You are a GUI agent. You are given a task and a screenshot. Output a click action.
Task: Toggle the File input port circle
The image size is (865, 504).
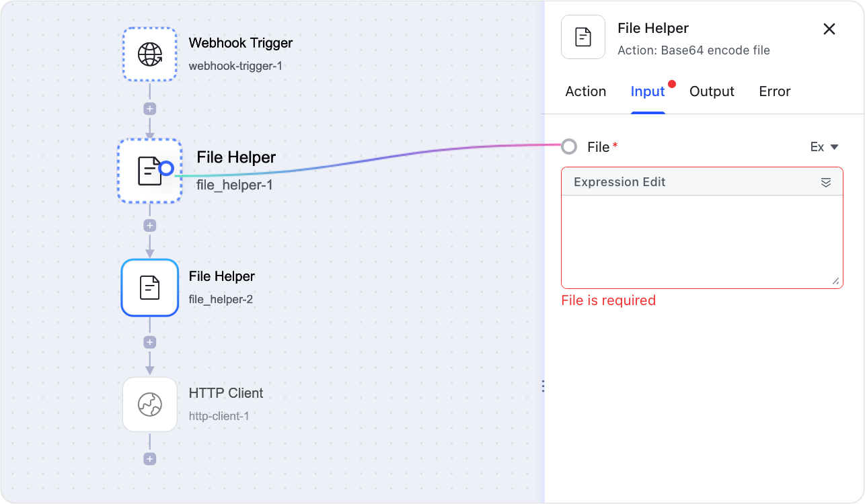click(x=568, y=146)
